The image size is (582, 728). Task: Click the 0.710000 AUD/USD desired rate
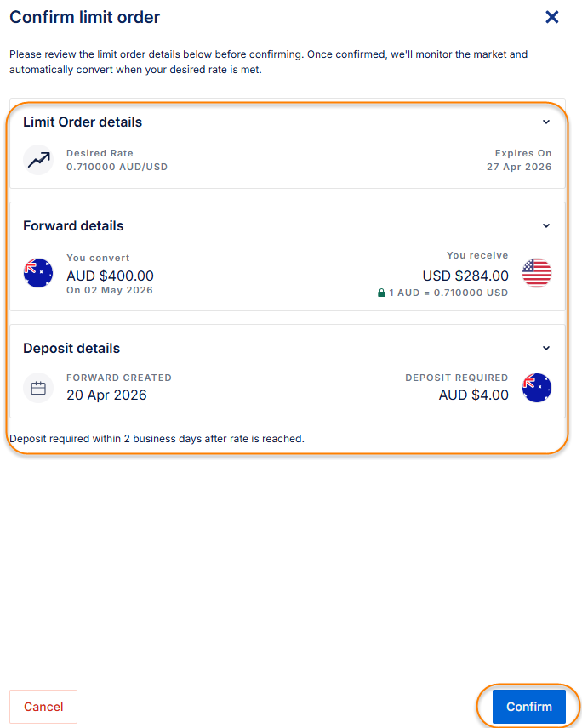(x=117, y=167)
